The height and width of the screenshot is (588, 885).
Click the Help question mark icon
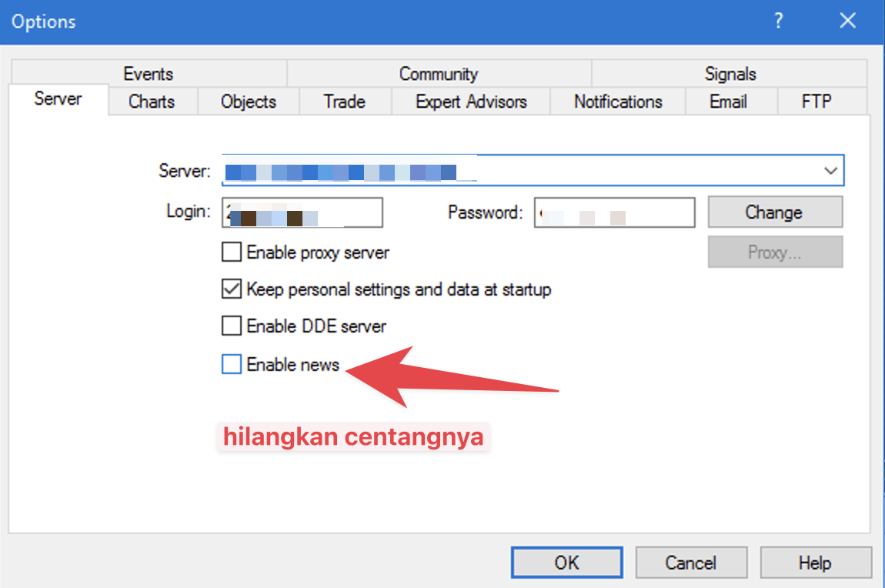(x=778, y=22)
